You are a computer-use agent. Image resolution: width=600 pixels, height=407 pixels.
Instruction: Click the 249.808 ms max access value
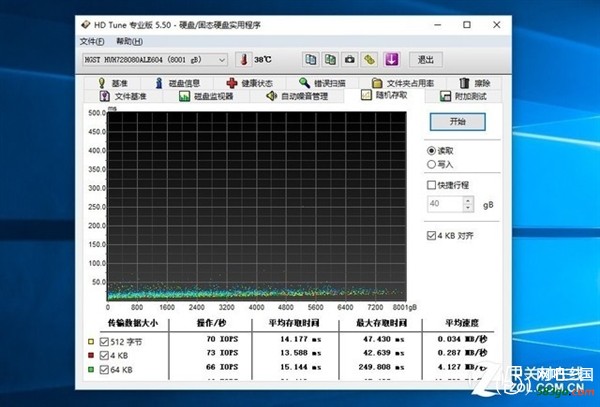point(382,367)
